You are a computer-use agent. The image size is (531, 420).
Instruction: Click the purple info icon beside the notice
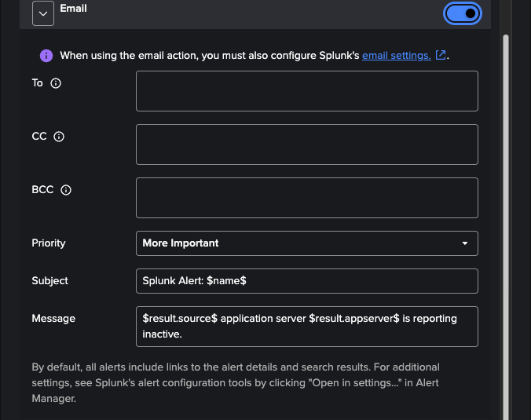(x=46, y=56)
